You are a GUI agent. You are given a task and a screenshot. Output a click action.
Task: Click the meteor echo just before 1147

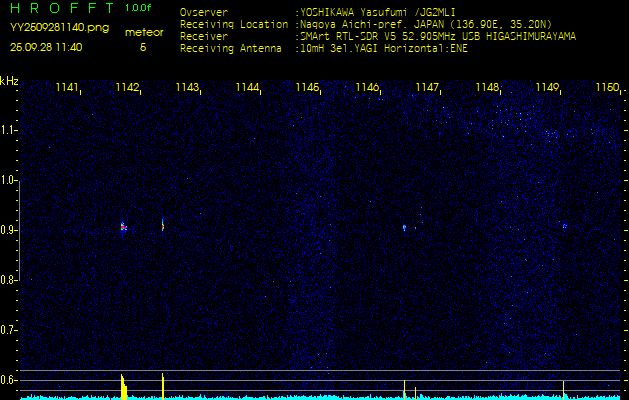[x=405, y=227]
